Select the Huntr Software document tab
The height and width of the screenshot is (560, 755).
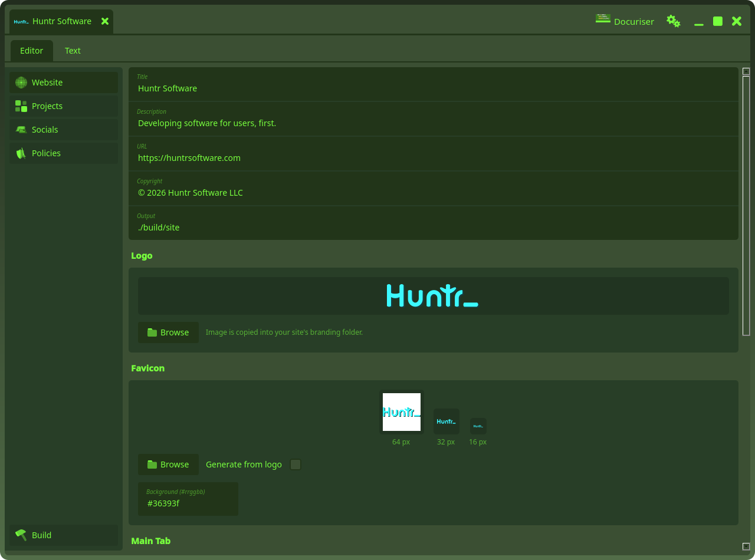[61, 21]
